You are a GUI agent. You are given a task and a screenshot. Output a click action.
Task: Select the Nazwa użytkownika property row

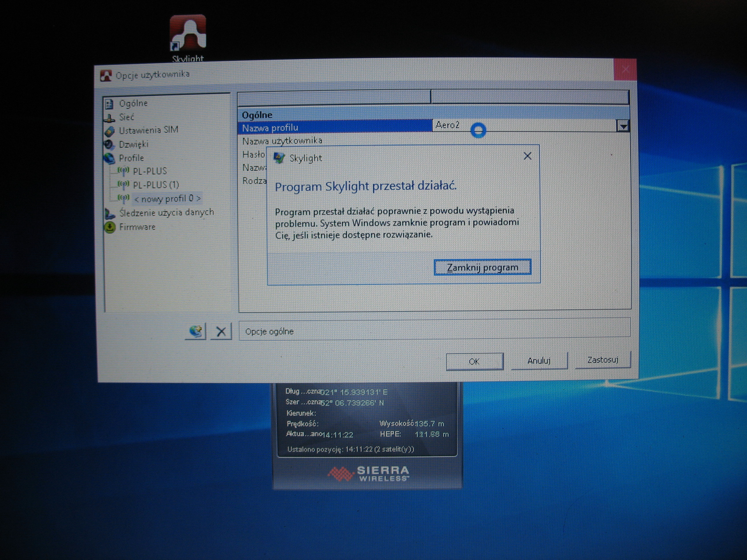pyautogui.click(x=282, y=140)
